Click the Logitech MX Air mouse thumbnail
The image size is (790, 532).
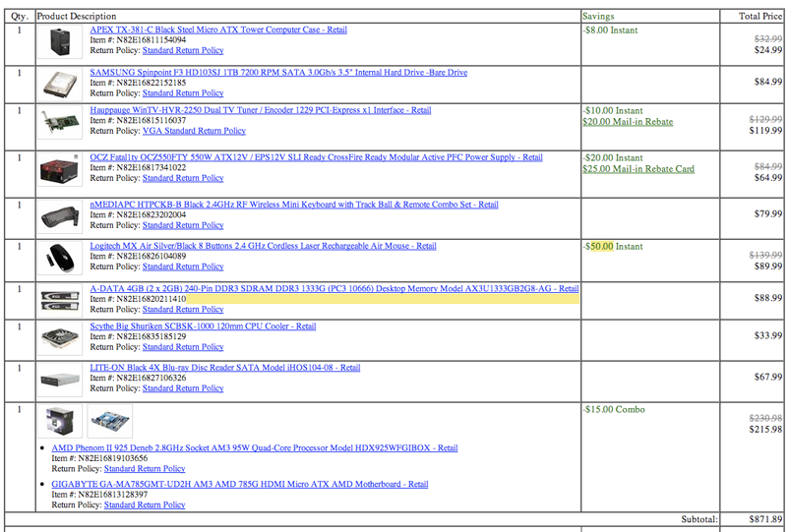[60, 259]
